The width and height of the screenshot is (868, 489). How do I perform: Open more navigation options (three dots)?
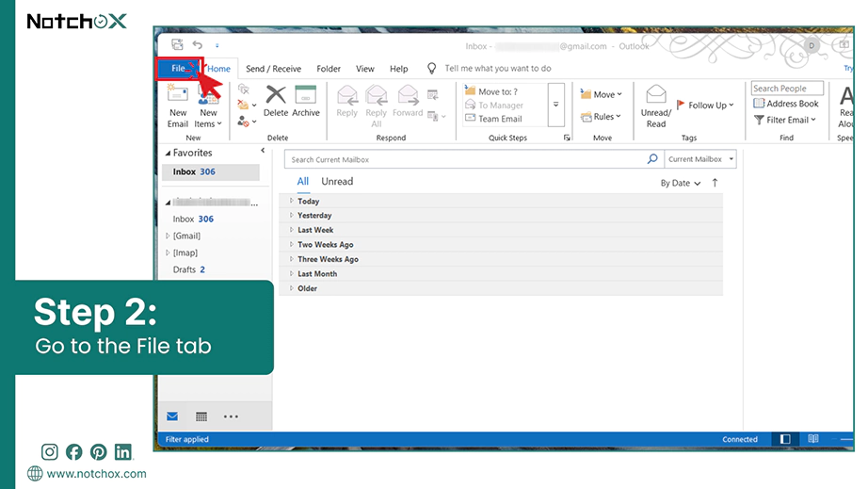point(231,416)
